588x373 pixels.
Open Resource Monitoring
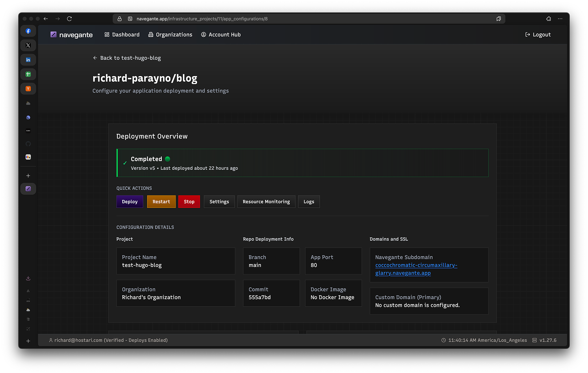266,202
